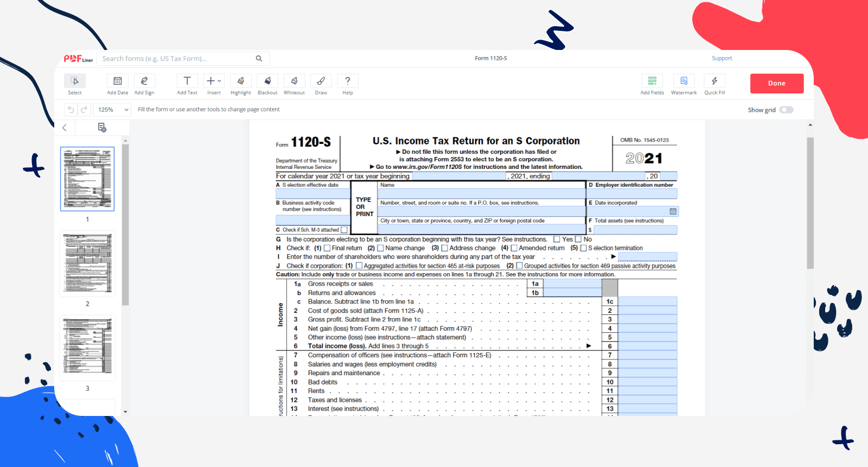This screenshot has width=868, height=467.
Task: Check the S election termination box
Action: pyautogui.click(x=583, y=248)
